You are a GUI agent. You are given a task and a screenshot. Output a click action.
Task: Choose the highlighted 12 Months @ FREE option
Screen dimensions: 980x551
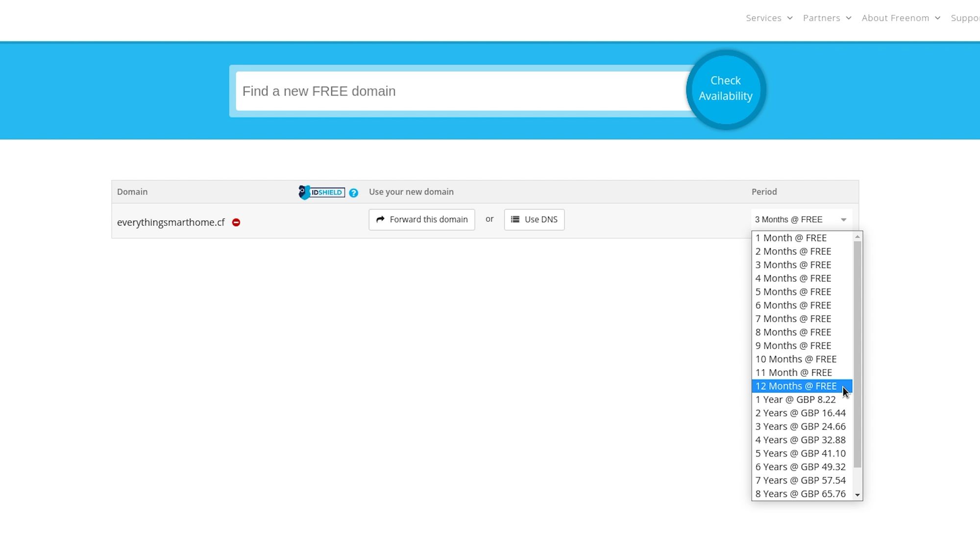click(x=802, y=386)
